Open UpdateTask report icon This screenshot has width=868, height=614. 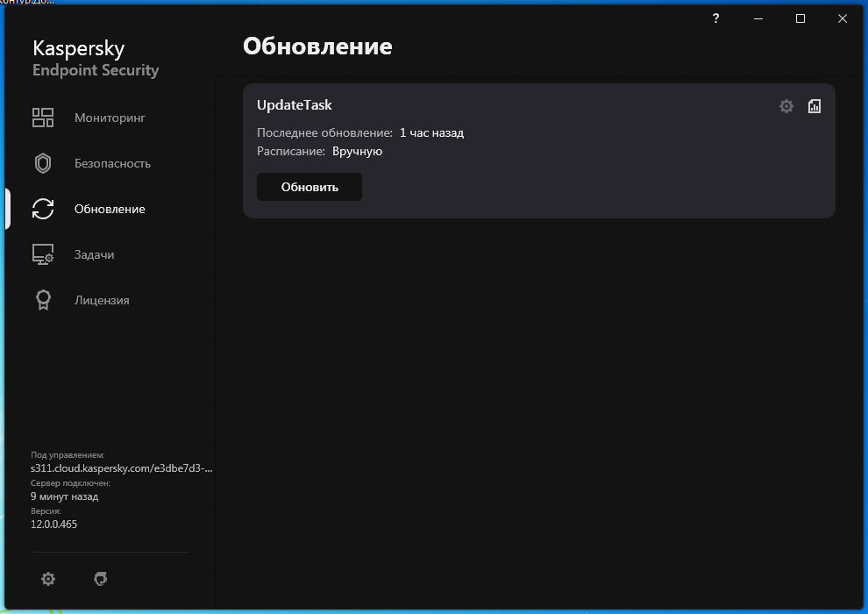pyautogui.click(x=815, y=106)
